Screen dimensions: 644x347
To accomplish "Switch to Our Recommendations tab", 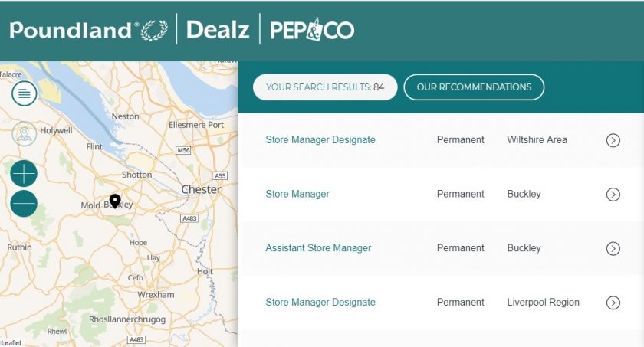I will pyautogui.click(x=474, y=87).
